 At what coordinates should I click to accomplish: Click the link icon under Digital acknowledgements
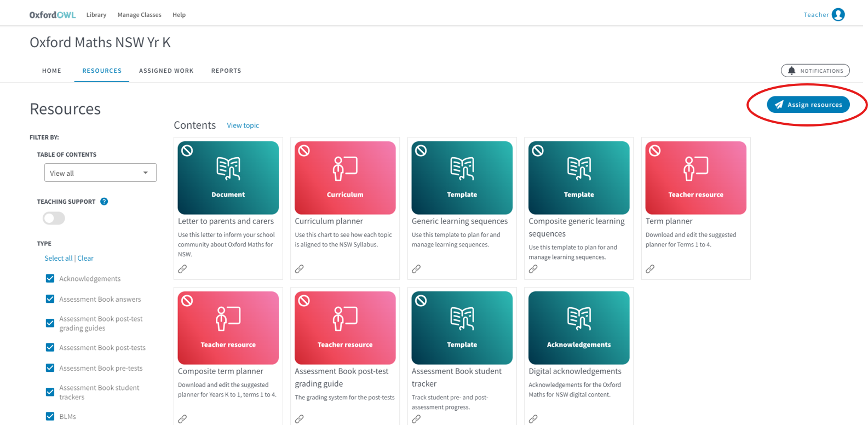coord(533,419)
